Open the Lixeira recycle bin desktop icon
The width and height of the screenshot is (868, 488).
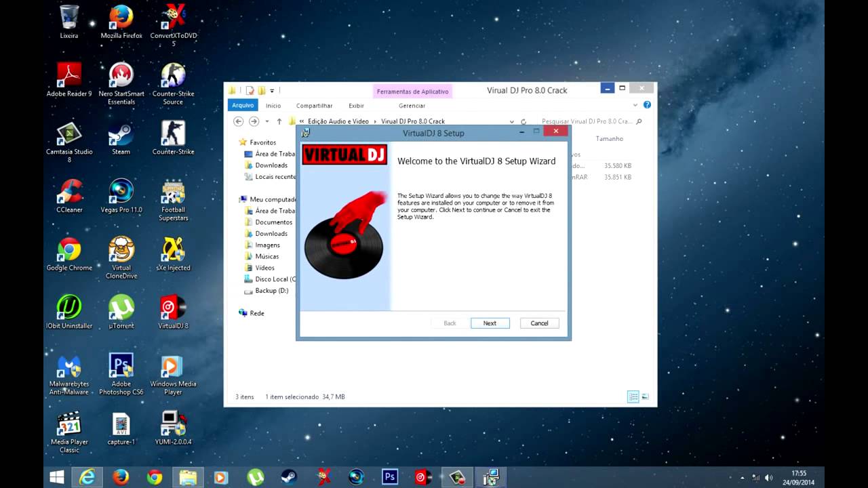point(68,21)
